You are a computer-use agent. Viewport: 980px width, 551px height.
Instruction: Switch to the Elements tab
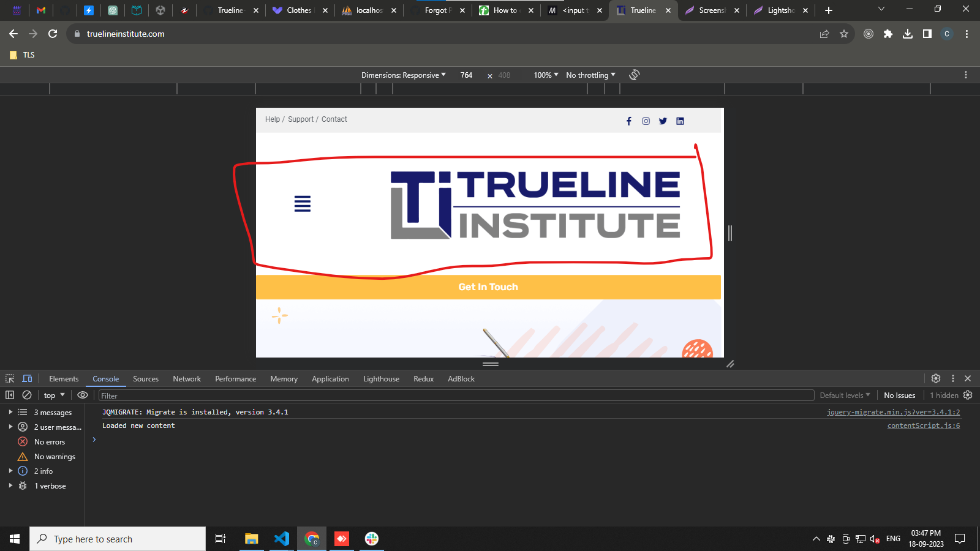pos(64,379)
